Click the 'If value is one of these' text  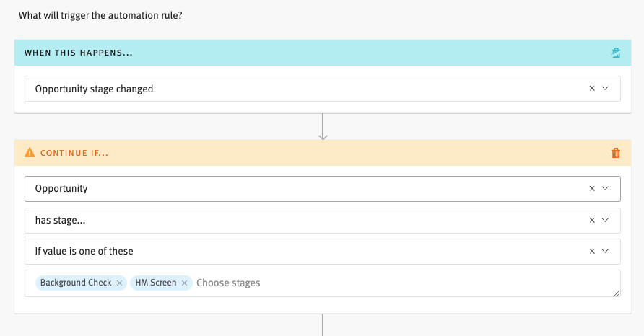(84, 251)
